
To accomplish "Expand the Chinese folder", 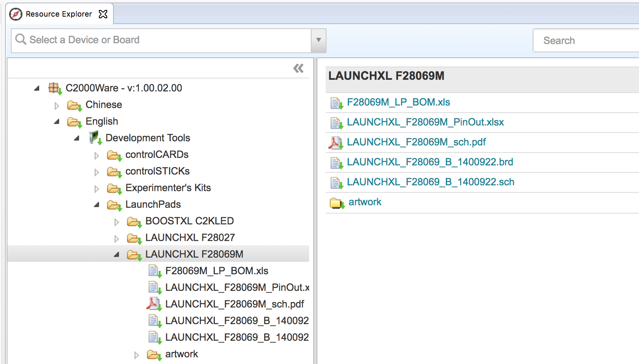I will 57,106.
